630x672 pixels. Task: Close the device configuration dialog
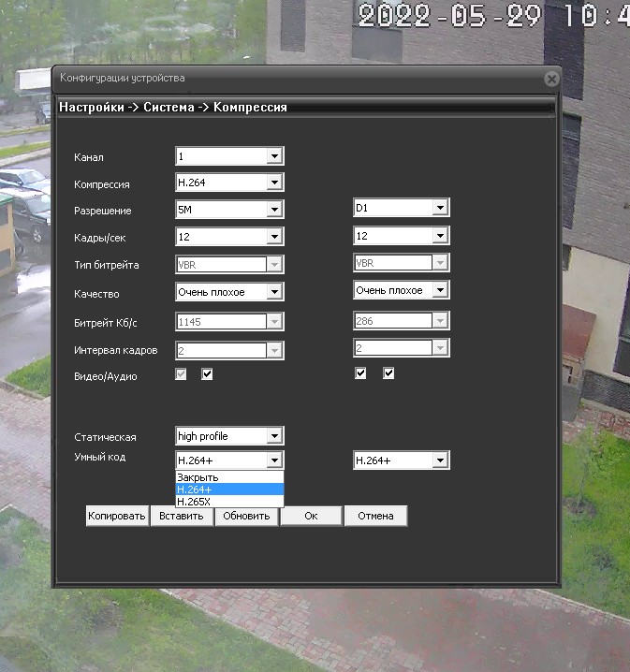[551, 79]
